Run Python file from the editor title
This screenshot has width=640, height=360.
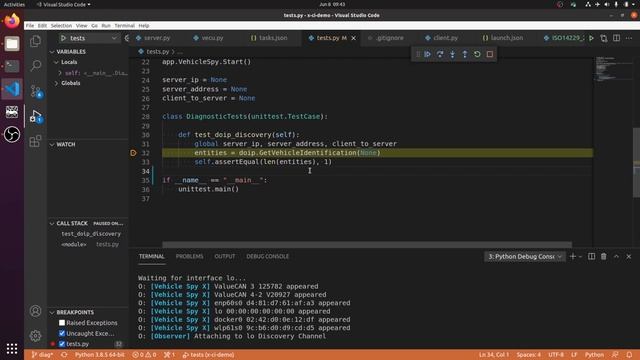pos(591,38)
